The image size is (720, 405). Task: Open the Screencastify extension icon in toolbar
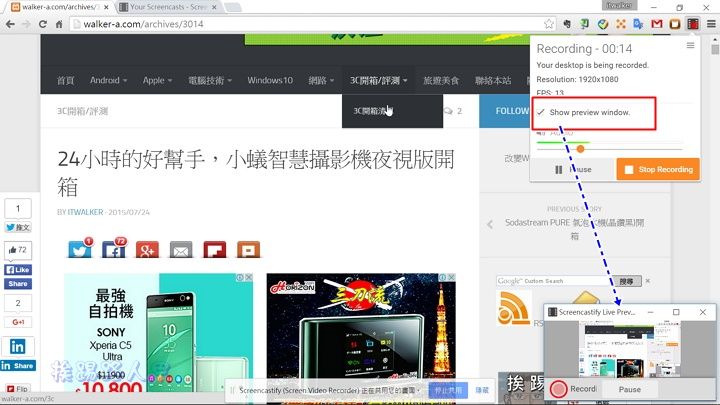[693, 24]
